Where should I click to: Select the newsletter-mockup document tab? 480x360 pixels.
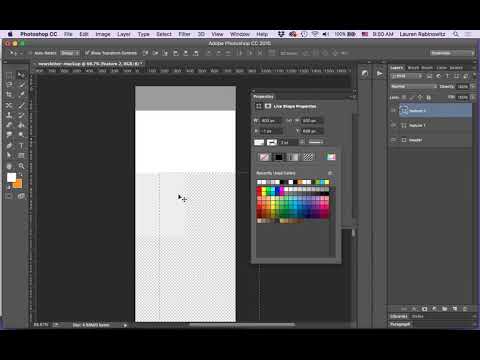(89, 63)
